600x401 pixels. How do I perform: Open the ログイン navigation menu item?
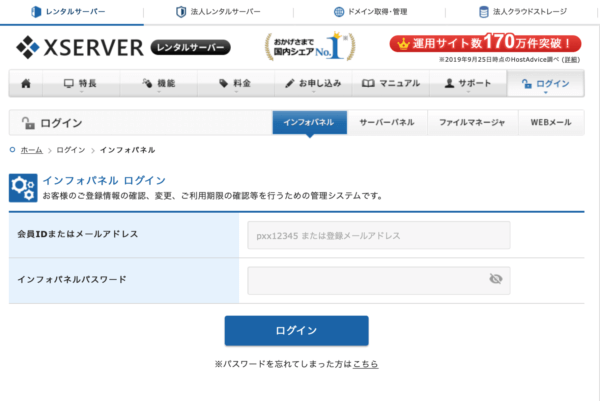coord(546,83)
